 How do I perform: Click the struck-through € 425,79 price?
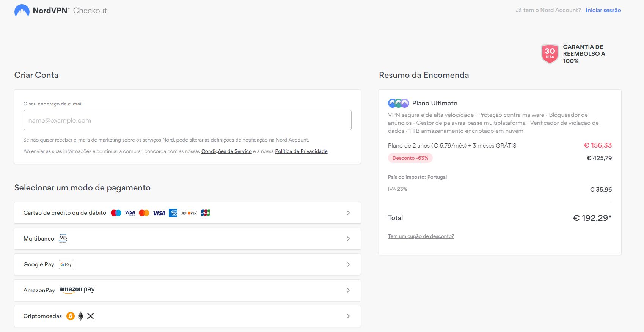tap(599, 158)
